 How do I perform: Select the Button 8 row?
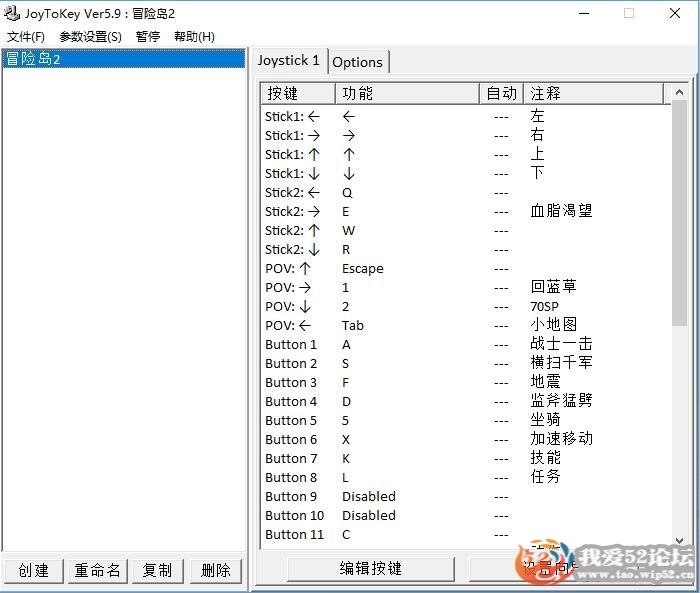tap(466, 477)
